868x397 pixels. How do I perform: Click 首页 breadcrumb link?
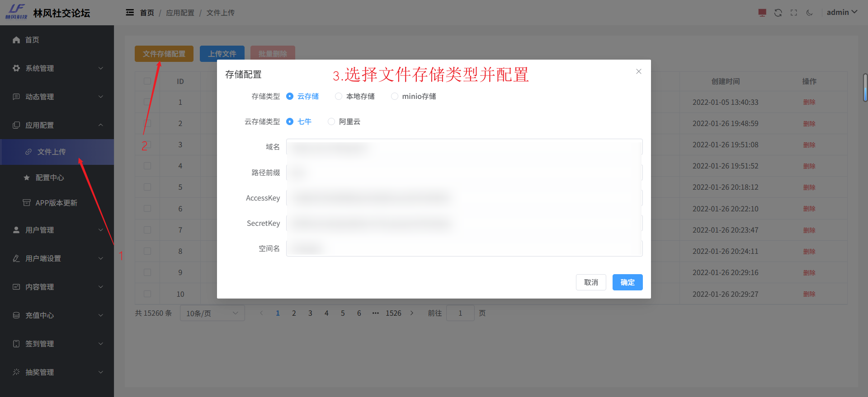click(147, 13)
